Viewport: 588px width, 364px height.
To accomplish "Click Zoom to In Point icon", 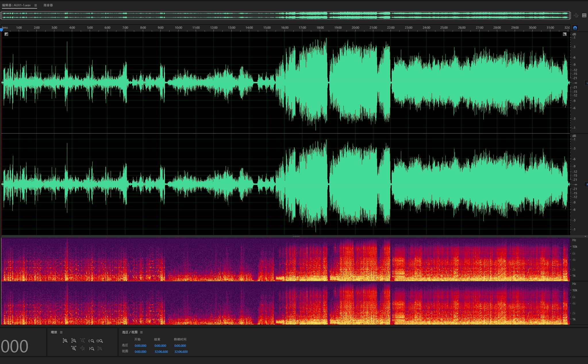I will [x=91, y=341].
